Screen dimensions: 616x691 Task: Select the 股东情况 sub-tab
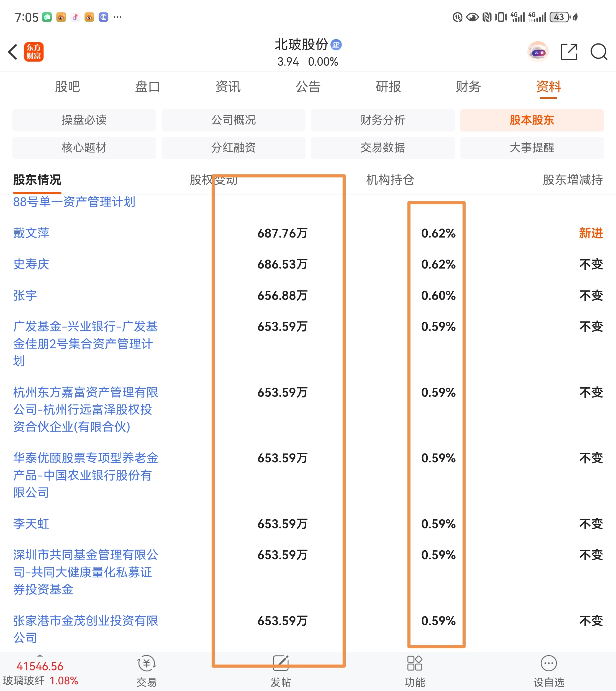click(37, 180)
